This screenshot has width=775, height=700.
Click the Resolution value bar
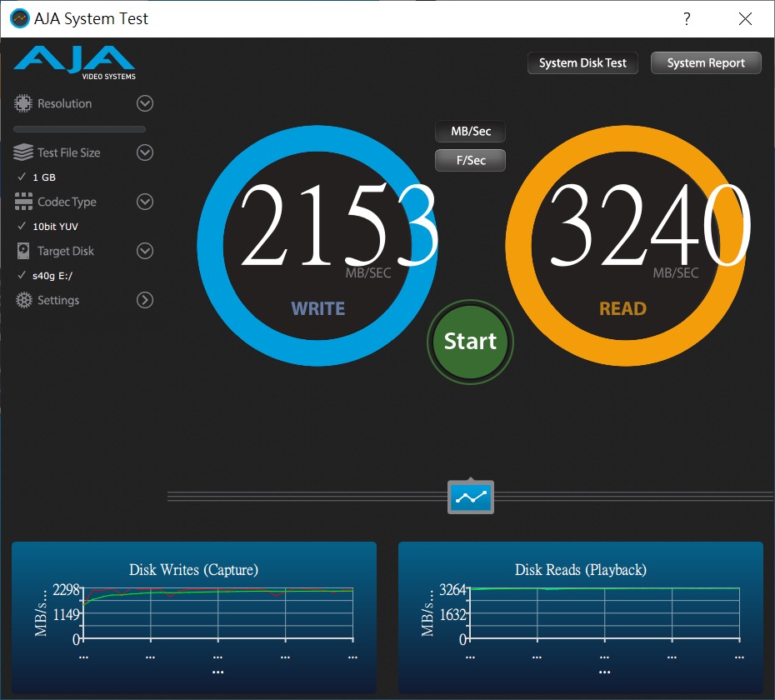79,129
